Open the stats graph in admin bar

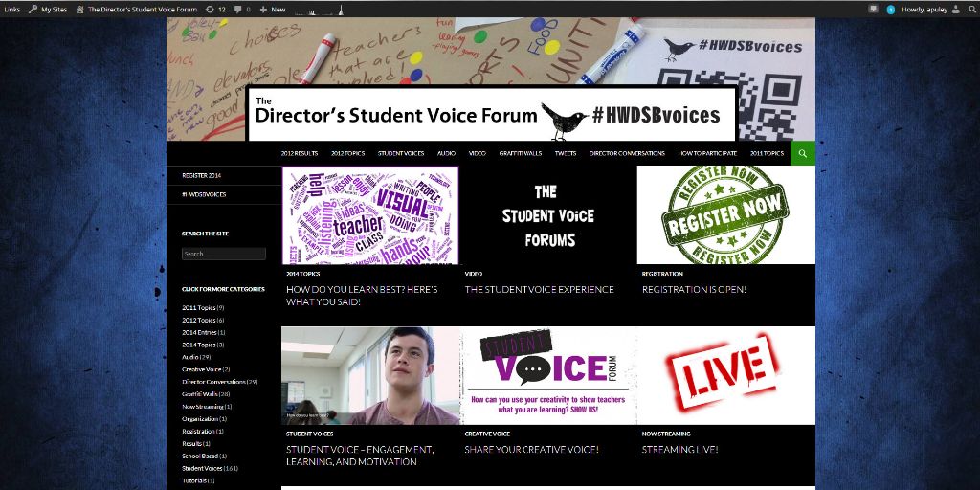click(x=319, y=10)
